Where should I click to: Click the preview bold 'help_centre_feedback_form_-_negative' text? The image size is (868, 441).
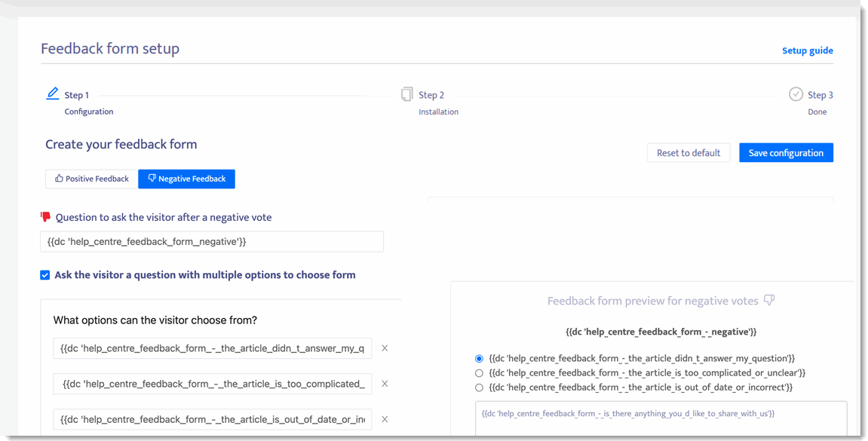(661, 332)
